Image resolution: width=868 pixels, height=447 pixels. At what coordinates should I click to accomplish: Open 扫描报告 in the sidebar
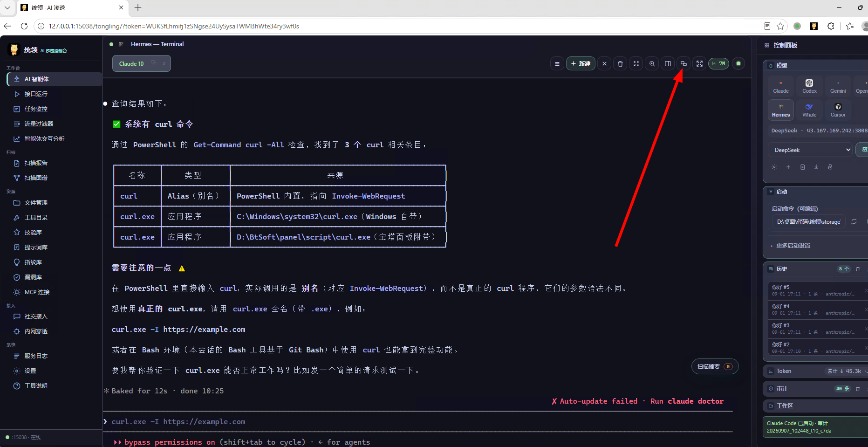tap(55, 163)
